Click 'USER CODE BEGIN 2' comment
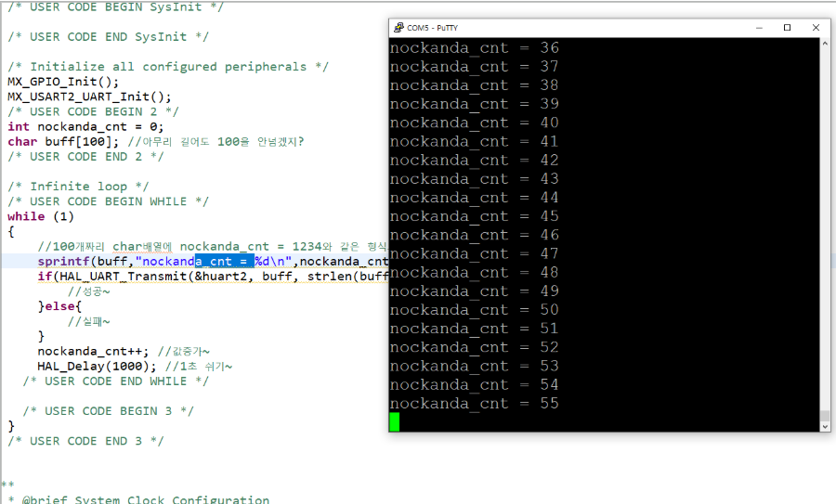 click(93, 112)
